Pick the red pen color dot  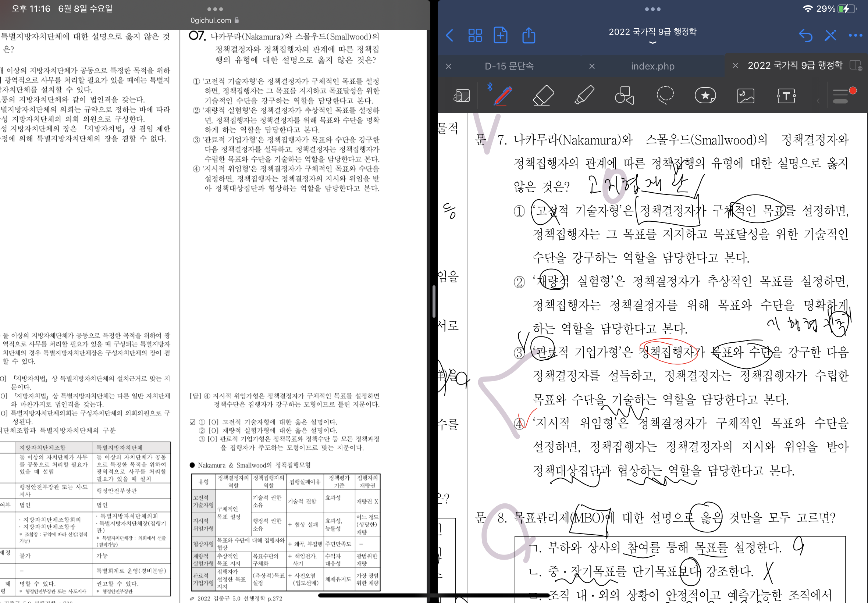pyautogui.click(x=853, y=91)
